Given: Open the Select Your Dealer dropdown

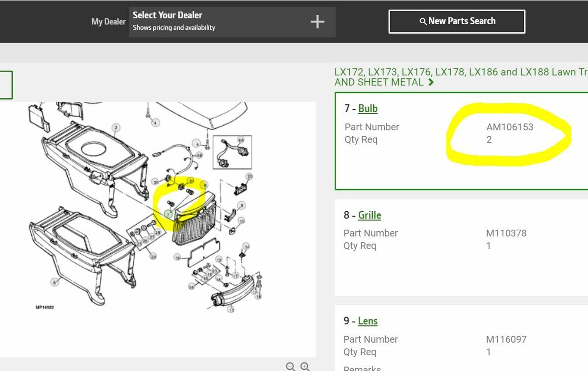Looking at the screenshot, I should coord(232,22).
